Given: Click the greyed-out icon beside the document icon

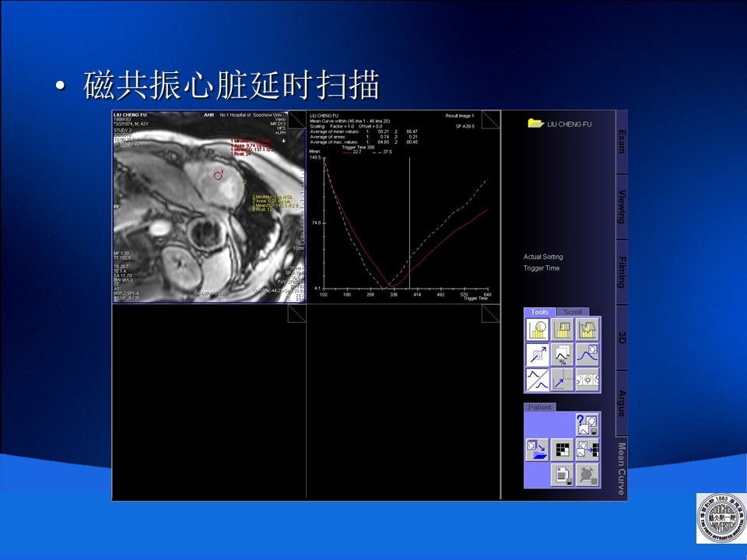Looking at the screenshot, I should [587, 475].
